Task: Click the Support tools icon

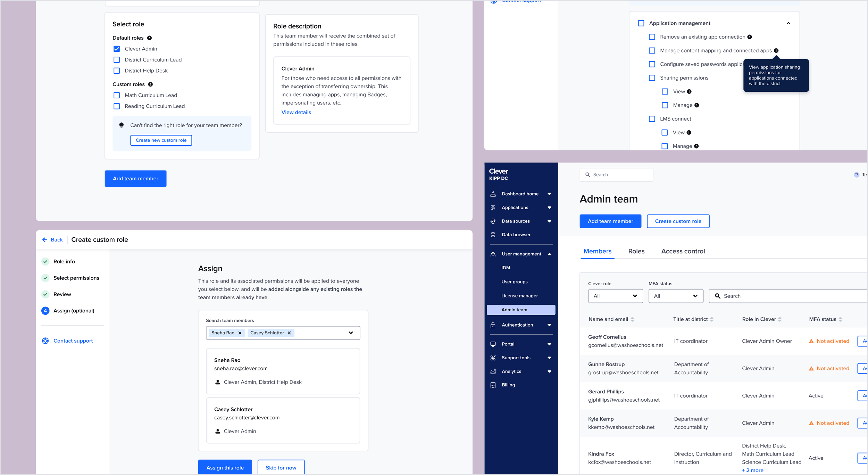Action: [x=493, y=358]
